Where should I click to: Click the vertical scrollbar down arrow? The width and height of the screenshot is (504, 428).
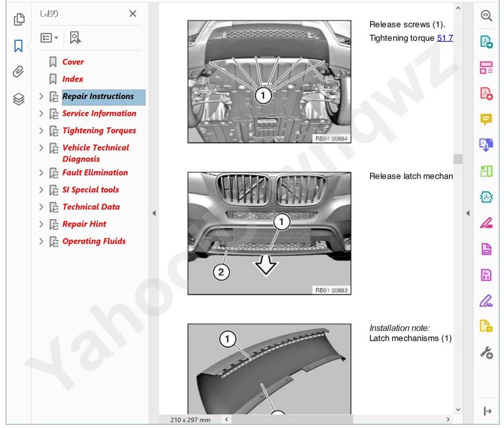[x=458, y=410]
